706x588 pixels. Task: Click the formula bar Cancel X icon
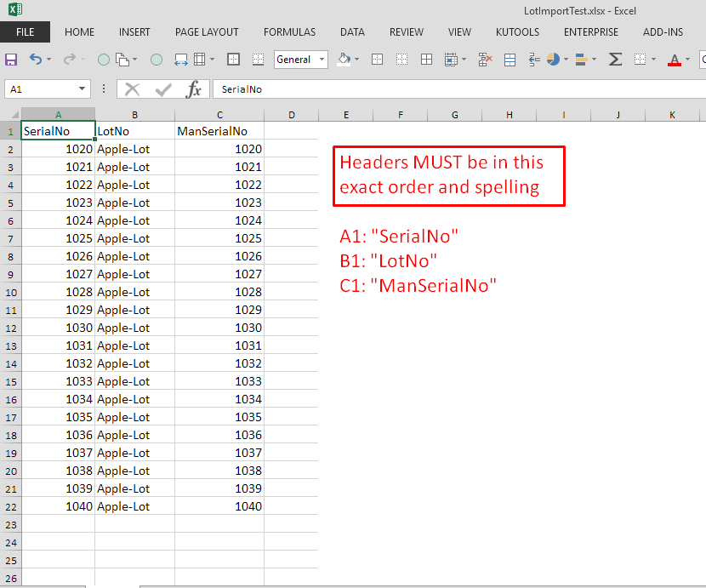(x=133, y=88)
